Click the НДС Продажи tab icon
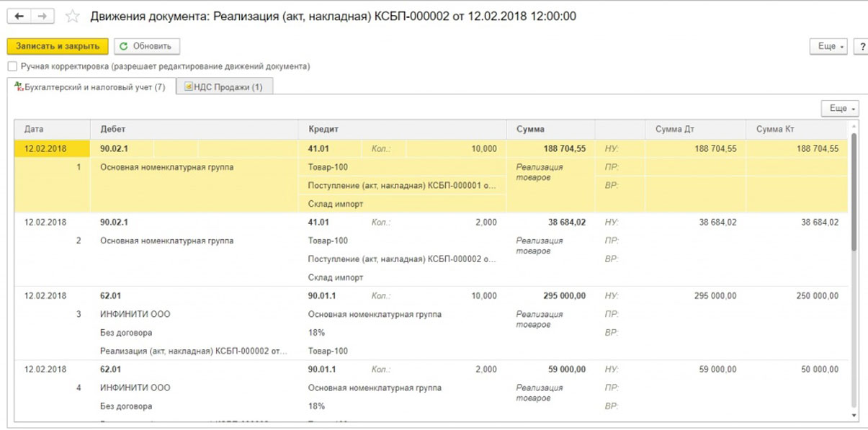868x430 pixels. (x=188, y=87)
